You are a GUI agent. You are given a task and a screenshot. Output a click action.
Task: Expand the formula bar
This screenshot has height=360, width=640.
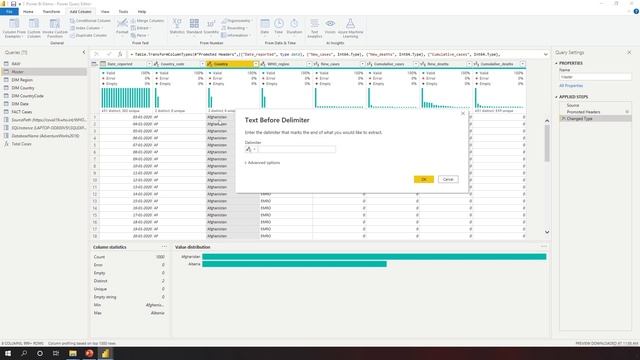(x=546, y=54)
